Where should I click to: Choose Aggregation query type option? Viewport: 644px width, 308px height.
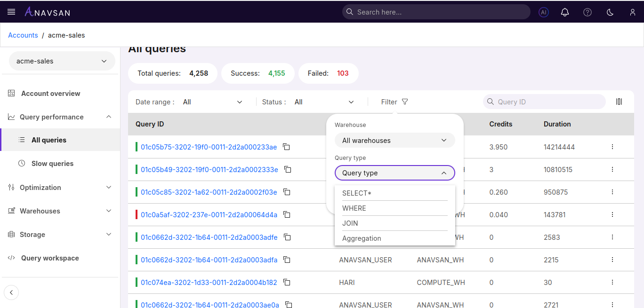pyautogui.click(x=362, y=238)
